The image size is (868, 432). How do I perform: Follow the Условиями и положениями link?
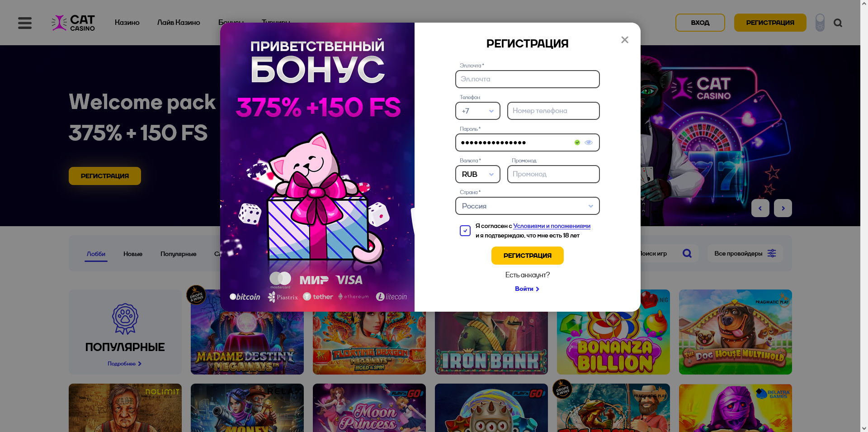pyautogui.click(x=552, y=226)
